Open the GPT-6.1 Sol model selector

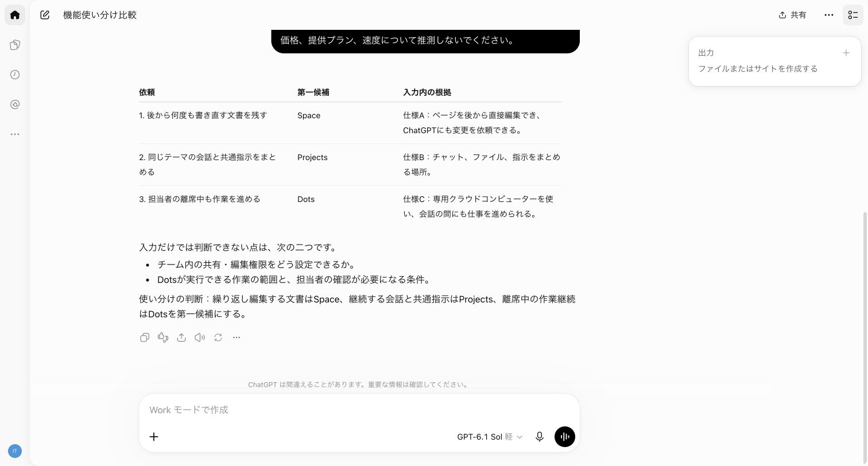pyautogui.click(x=490, y=437)
